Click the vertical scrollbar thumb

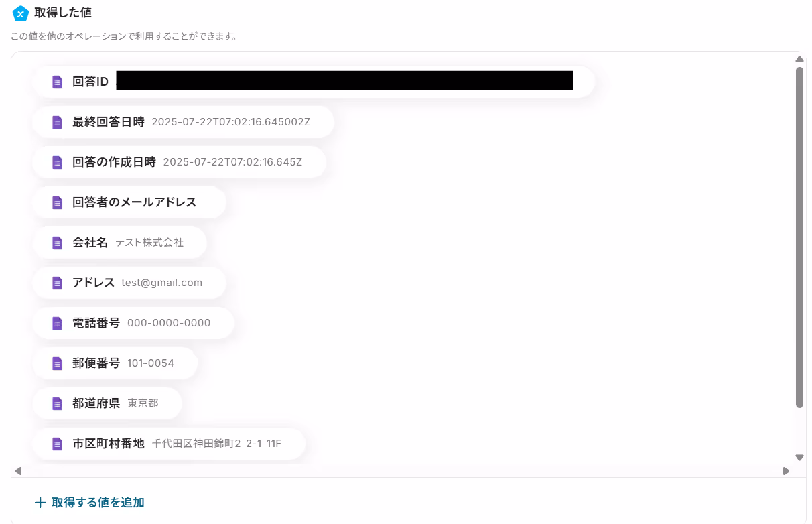click(799, 237)
